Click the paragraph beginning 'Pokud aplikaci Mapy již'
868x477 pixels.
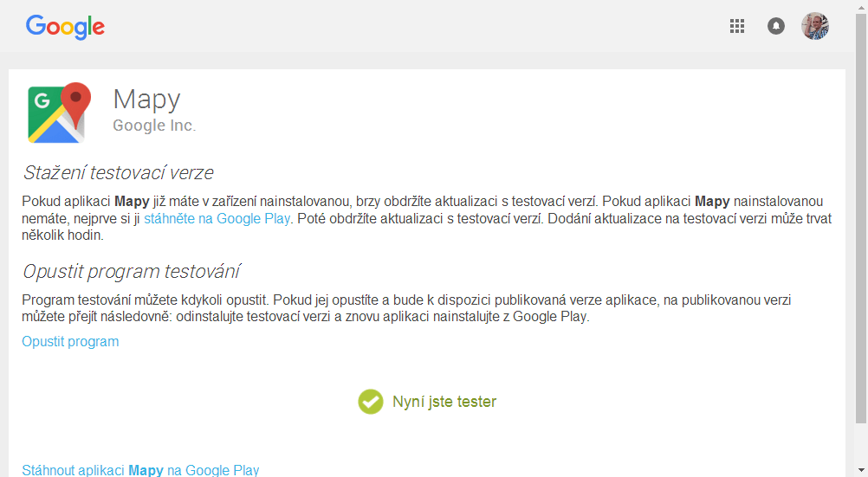coord(426,218)
